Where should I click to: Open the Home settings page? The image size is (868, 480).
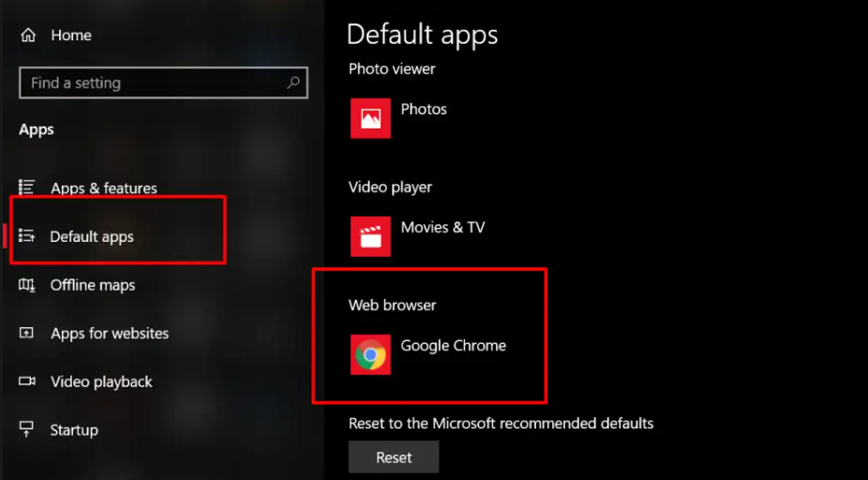(x=71, y=36)
